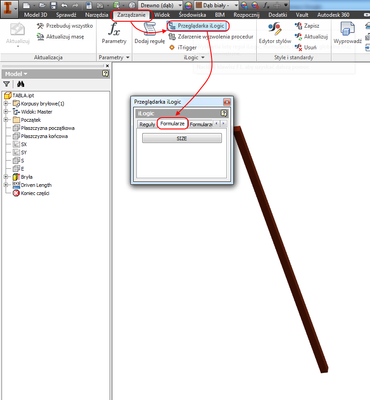Open the Parametry fx tool
370x400 pixels.
pyautogui.click(x=114, y=33)
